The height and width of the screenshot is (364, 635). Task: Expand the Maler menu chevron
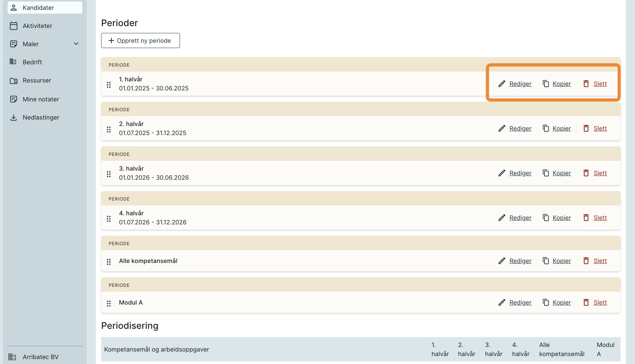(x=76, y=44)
